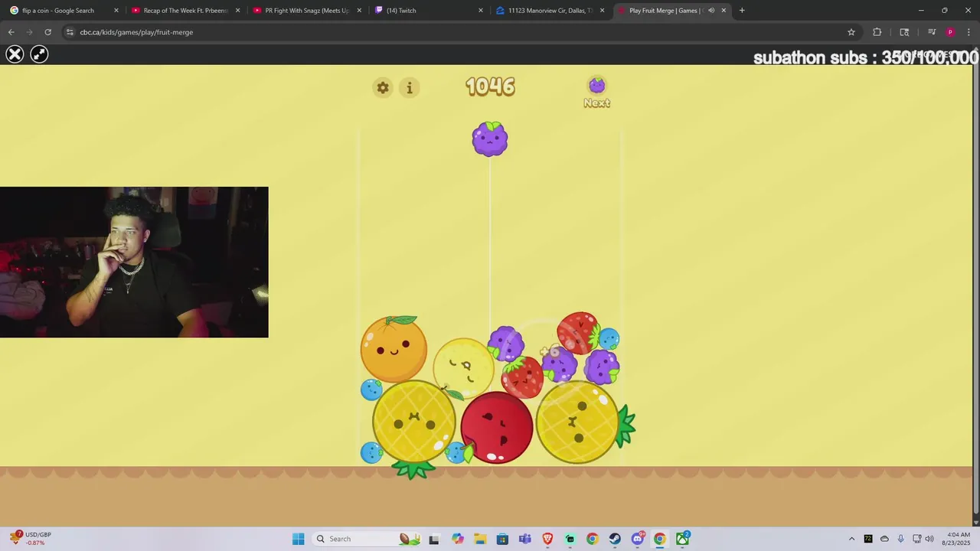
Task: Click the score 1046
Action: [490, 86]
